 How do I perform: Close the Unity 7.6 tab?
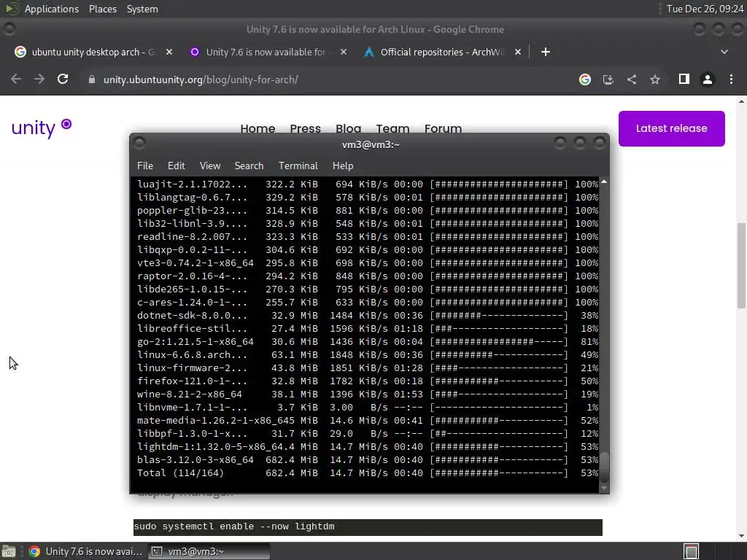[344, 52]
